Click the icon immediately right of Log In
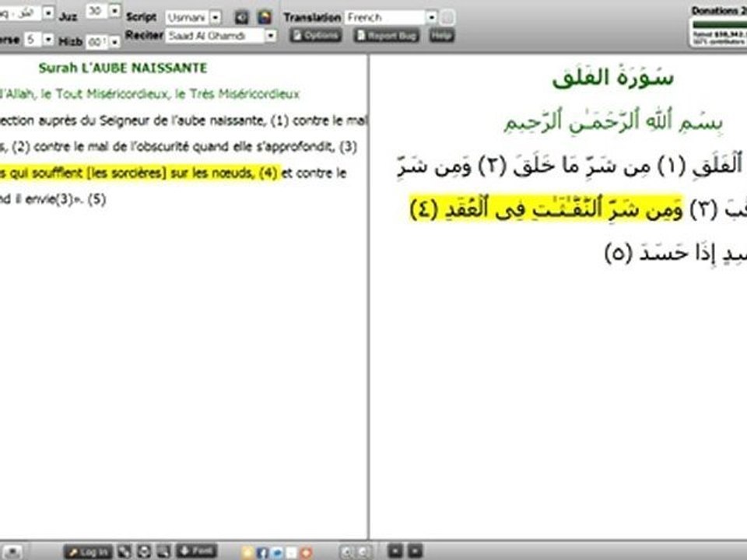 (x=124, y=551)
